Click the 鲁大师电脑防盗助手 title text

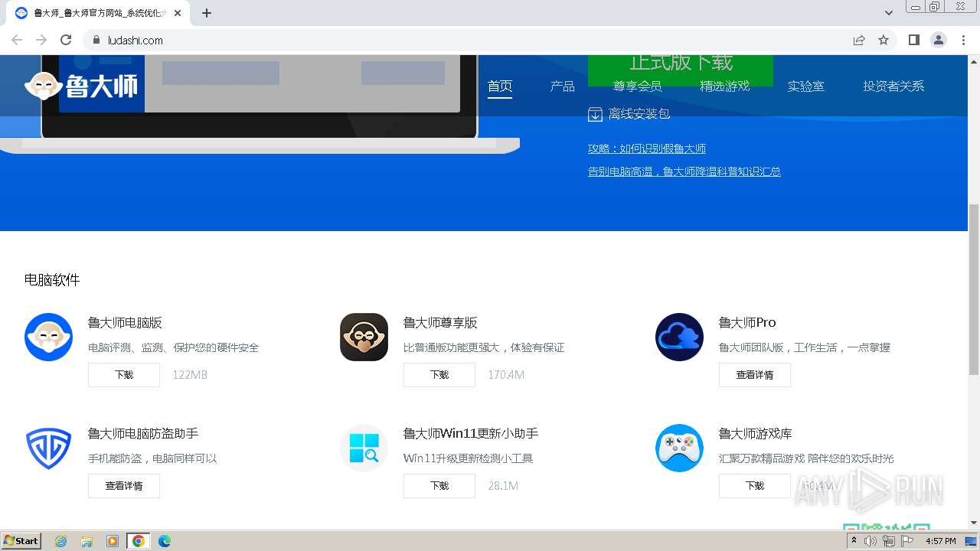[x=143, y=434]
